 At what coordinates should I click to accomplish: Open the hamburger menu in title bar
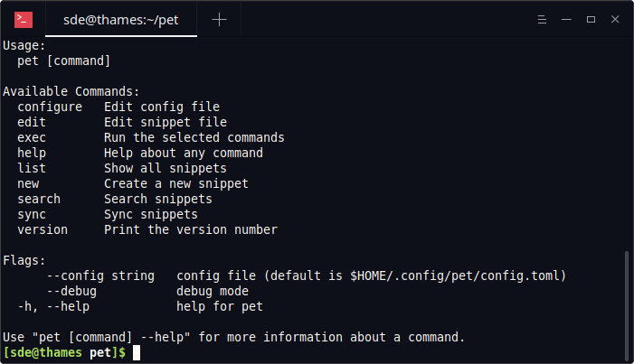(542, 19)
